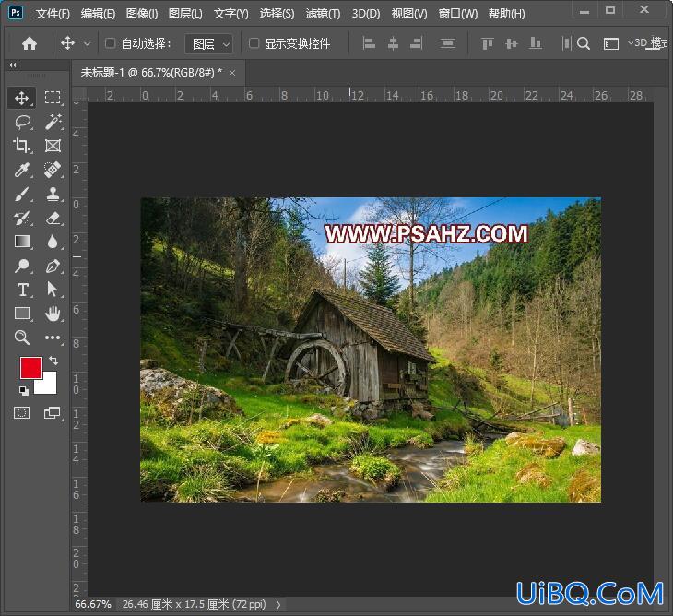Align horizontal centers button

(393, 43)
